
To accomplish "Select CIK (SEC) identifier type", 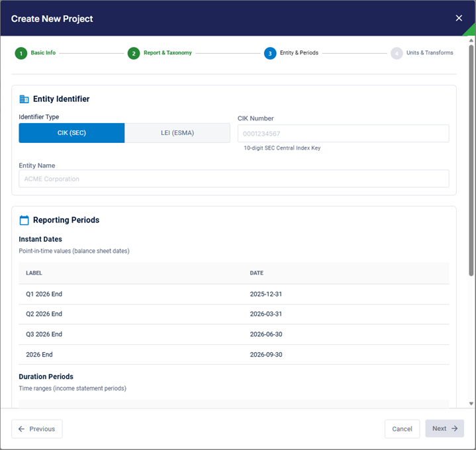I will point(71,133).
